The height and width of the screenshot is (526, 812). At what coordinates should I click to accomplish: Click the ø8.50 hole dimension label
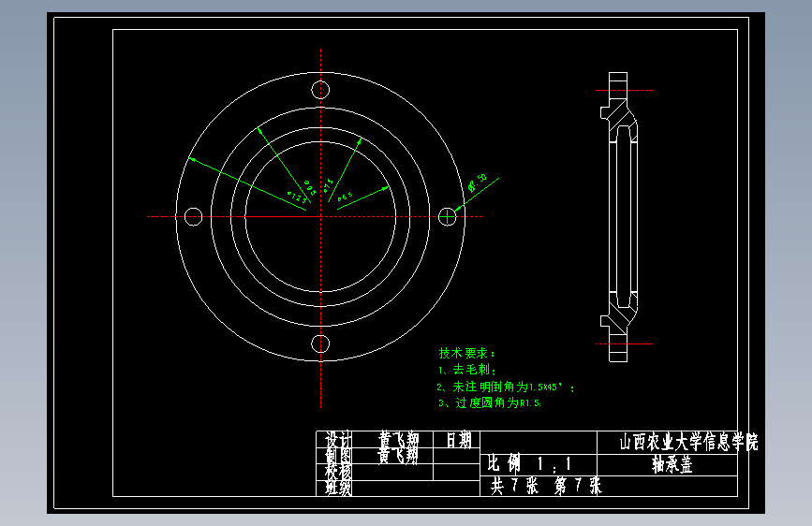[x=478, y=183]
